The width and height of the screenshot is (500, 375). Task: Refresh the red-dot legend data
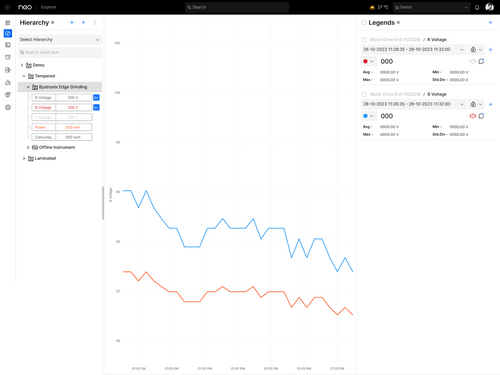[481, 61]
